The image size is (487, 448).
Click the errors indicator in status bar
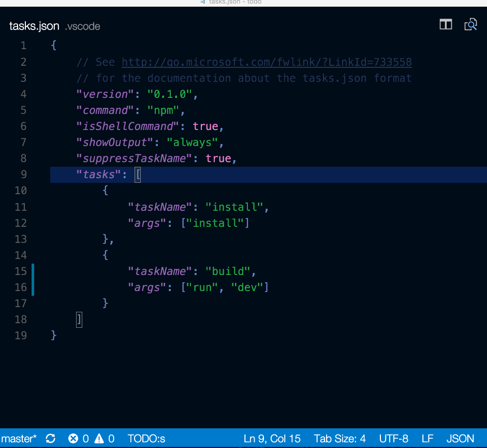[x=79, y=439]
